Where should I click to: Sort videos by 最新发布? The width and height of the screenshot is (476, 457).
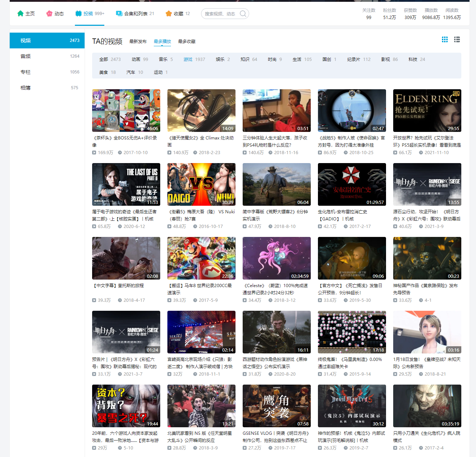pyautogui.click(x=138, y=42)
